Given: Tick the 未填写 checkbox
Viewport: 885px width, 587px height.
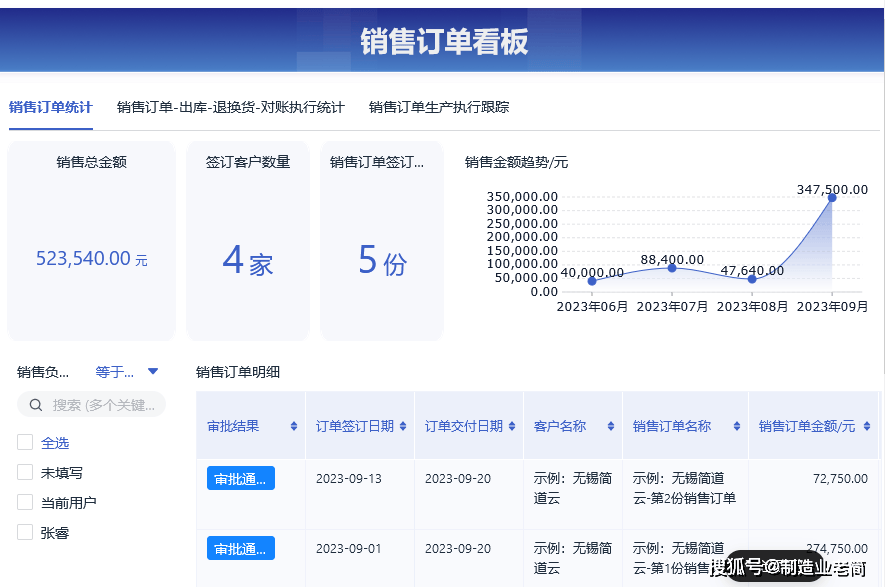Looking at the screenshot, I should [25, 472].
